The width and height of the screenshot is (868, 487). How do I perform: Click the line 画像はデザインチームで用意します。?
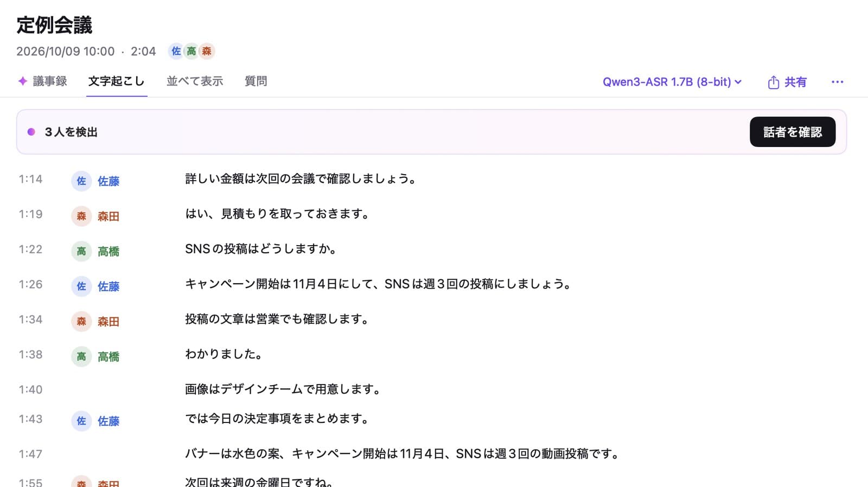[x=284, y=389]
